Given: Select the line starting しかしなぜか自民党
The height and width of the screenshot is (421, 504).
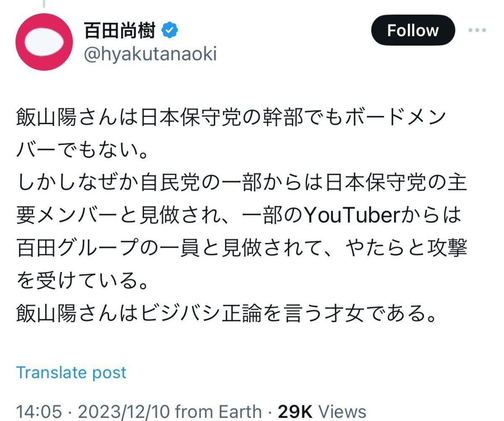Looking at the screenshot, I should click(241, 184).
